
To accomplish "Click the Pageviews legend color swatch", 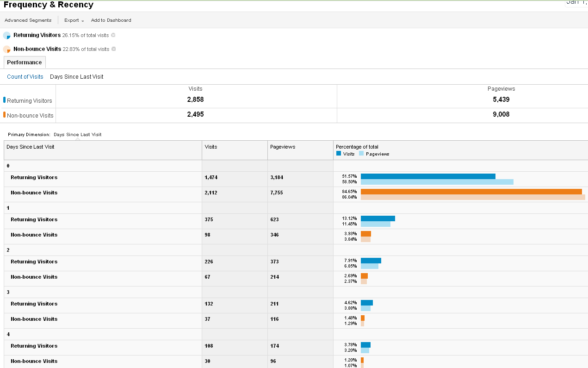I will pyautogui.click(x=361, y=154).
